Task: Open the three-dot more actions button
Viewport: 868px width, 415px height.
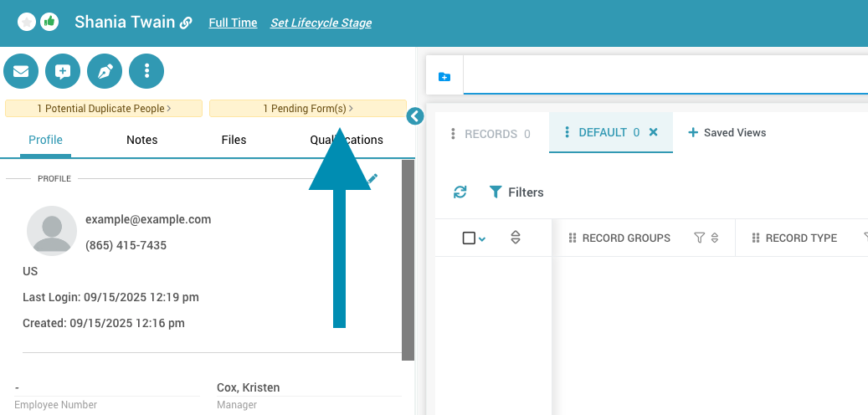Action: (146, 71)
